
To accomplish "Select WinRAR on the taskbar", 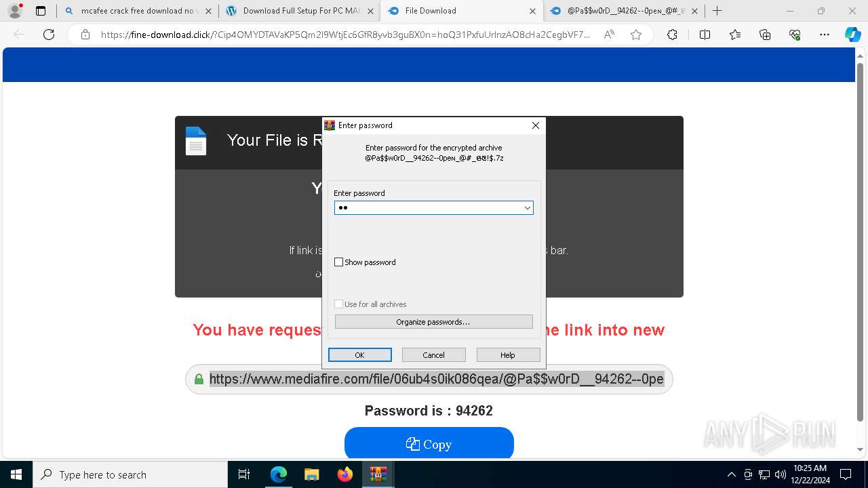I will pyautogui.click(x=378, y=474).
